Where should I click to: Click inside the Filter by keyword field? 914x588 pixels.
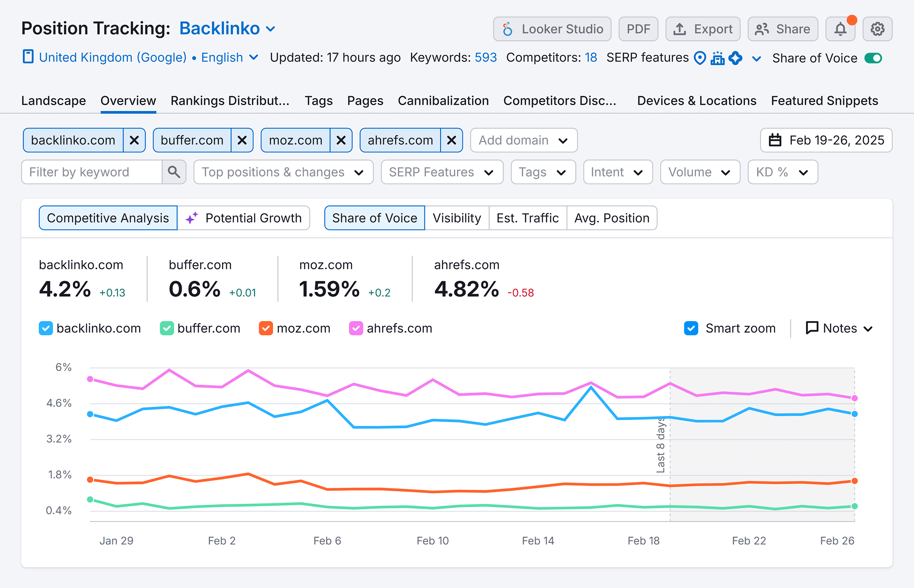92,172
